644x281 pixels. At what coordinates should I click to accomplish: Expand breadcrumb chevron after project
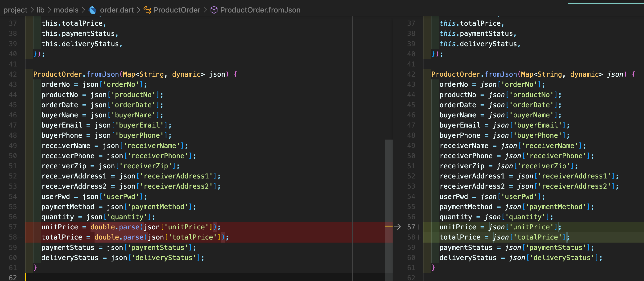coord(32,10)
